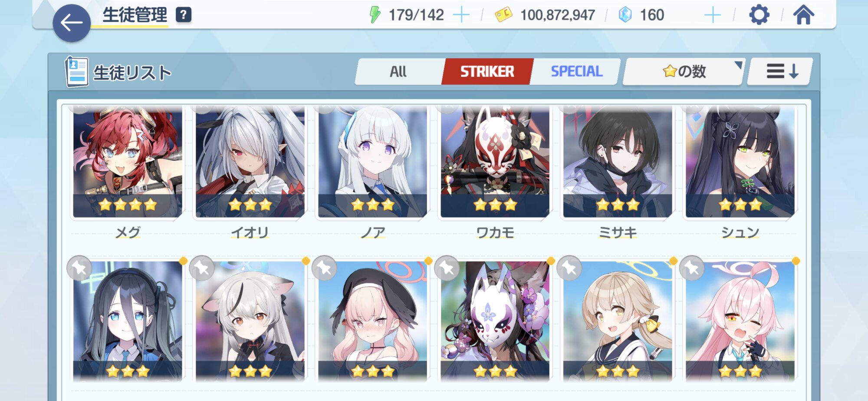This screenshot has height=401, width=868.
Task: Open the help question mark icon
Action: click(184, 15)
